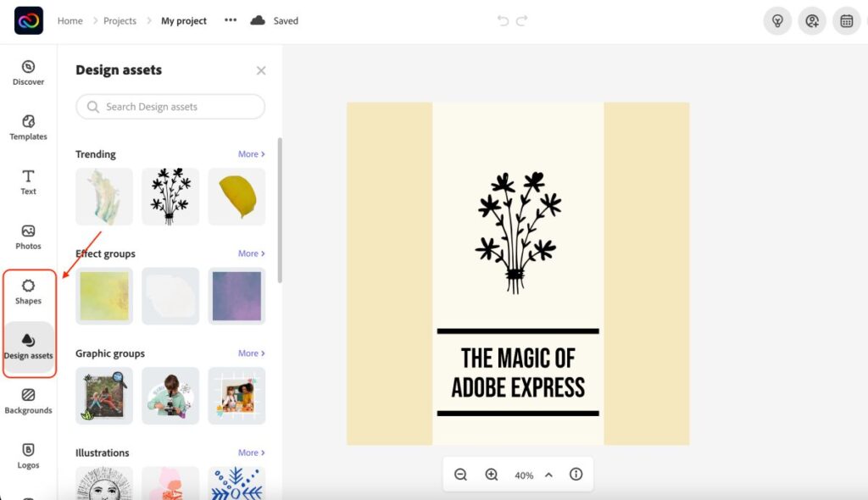Open the document info icon
The image size is (868, 500).
pyautogui.click(x=576, y=474)
